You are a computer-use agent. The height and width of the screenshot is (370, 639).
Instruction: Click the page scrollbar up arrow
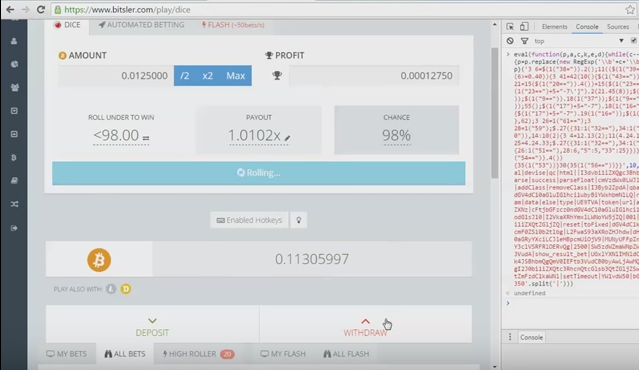tap(495, 24)
